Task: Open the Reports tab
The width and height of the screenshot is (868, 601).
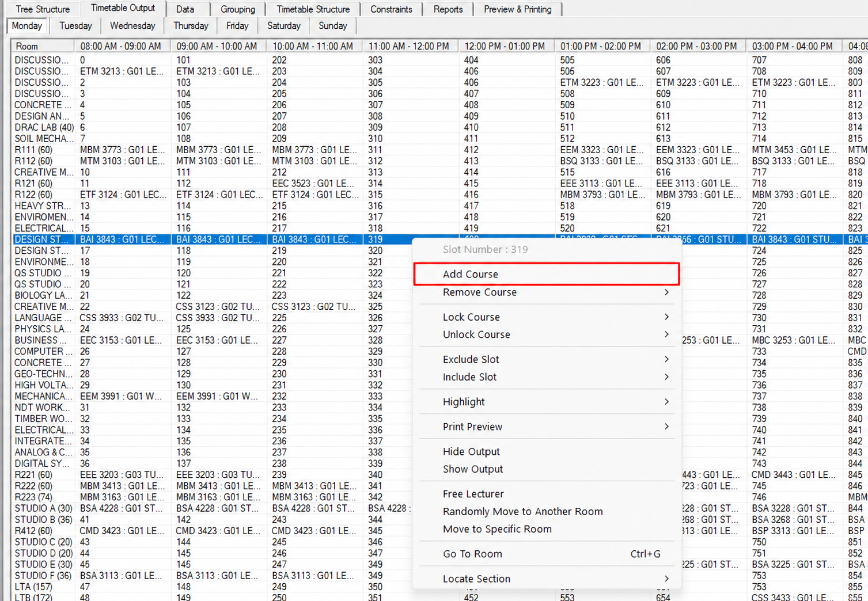Action: click(448, 9)
